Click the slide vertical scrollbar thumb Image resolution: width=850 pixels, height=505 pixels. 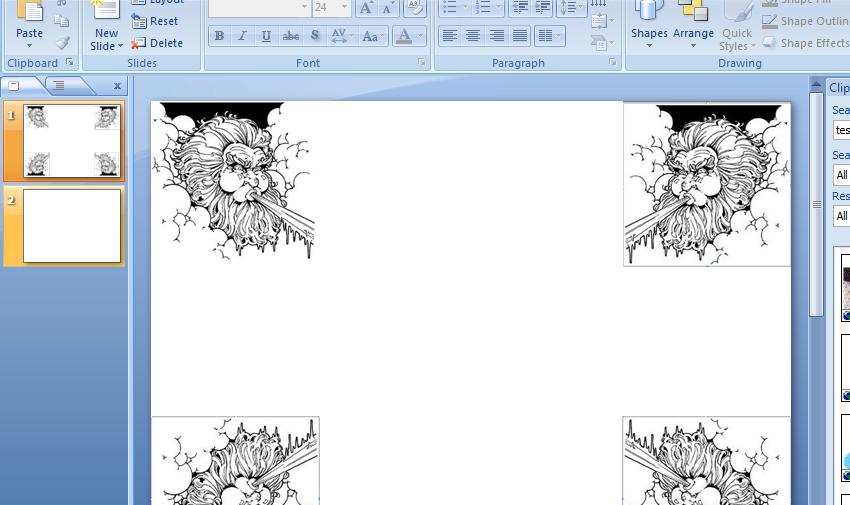coord(816,204)
